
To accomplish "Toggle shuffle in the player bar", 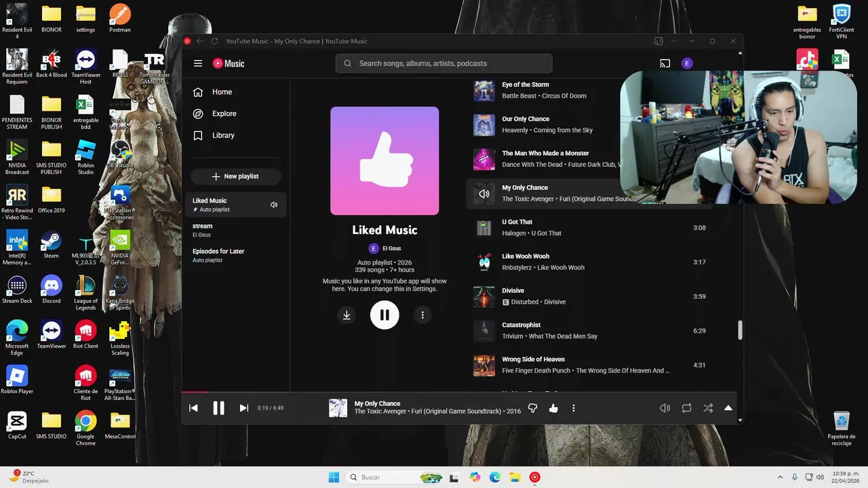I will pyautogui.click(x=708, y=408).
